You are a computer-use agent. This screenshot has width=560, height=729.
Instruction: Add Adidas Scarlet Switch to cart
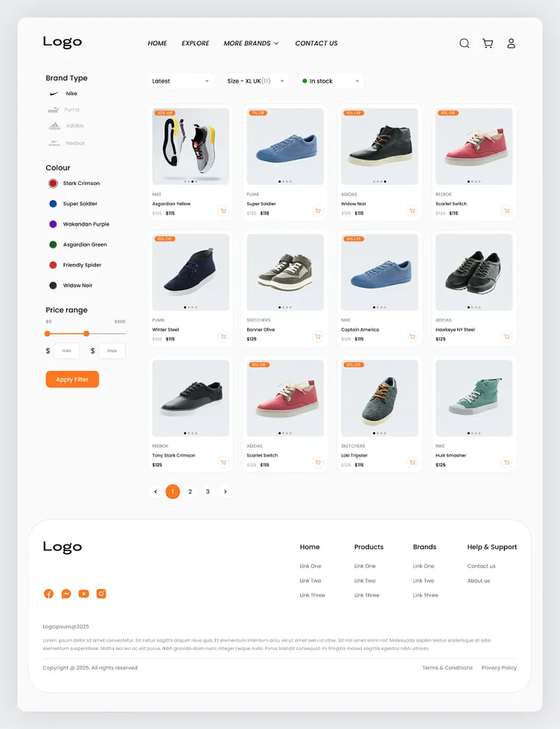[x=318, y=462]
